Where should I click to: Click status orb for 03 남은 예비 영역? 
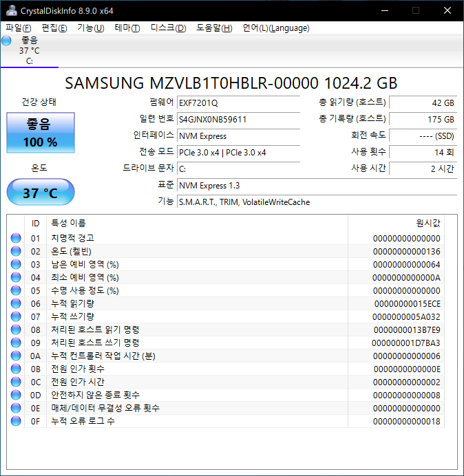click(x=16, y=264)
